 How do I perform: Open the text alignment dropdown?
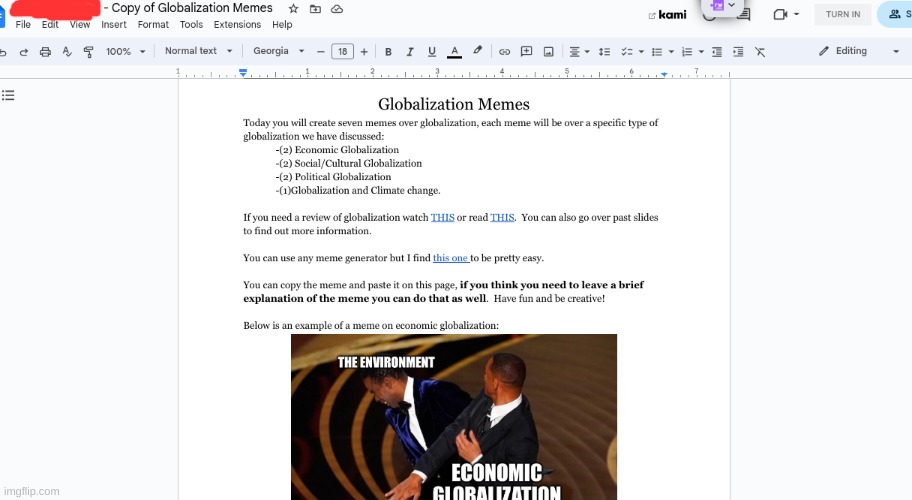point(579,52)
